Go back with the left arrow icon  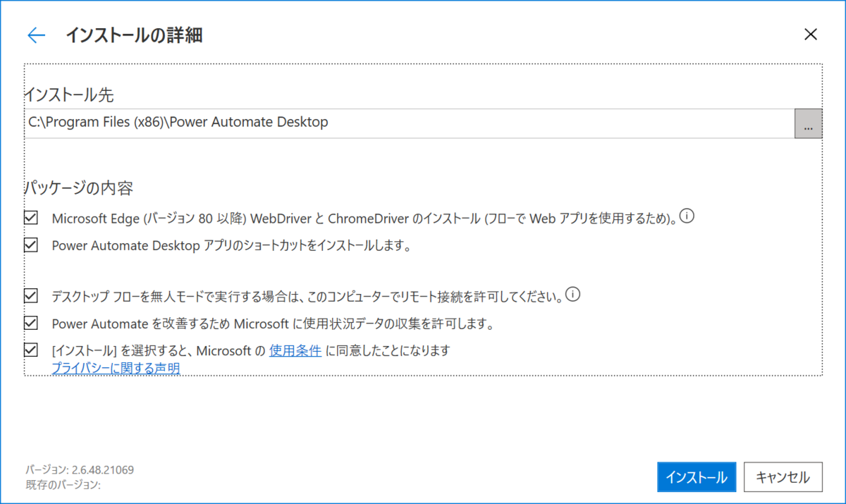click(36, 35)
